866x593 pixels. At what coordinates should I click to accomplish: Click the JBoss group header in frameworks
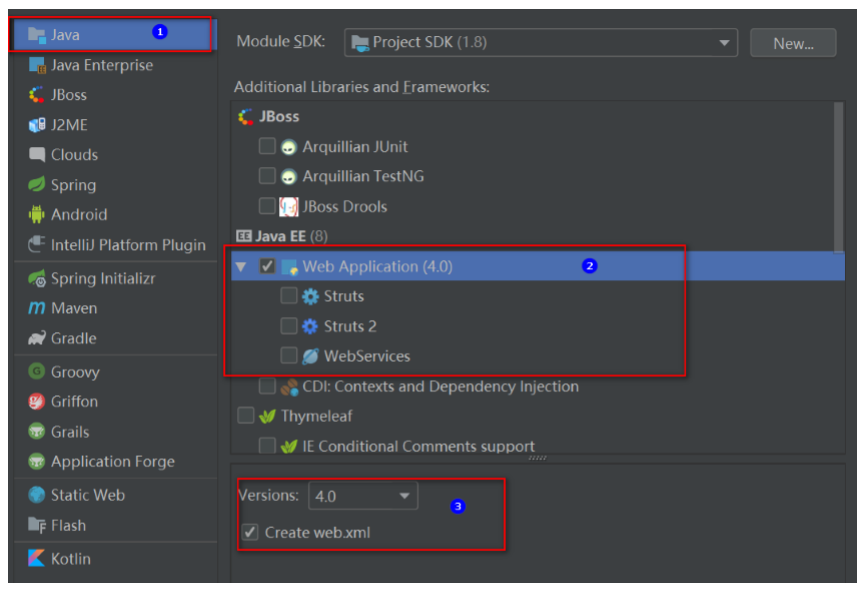click(269, 117)
